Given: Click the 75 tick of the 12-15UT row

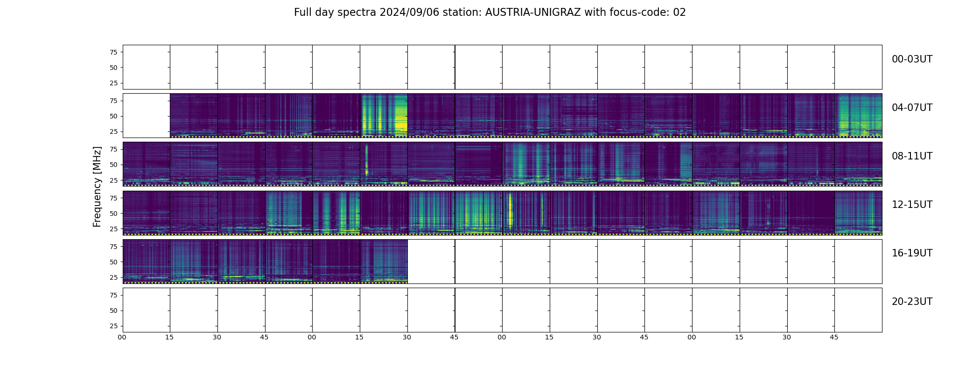Looking at the screenshot, I should pos(113,198).
